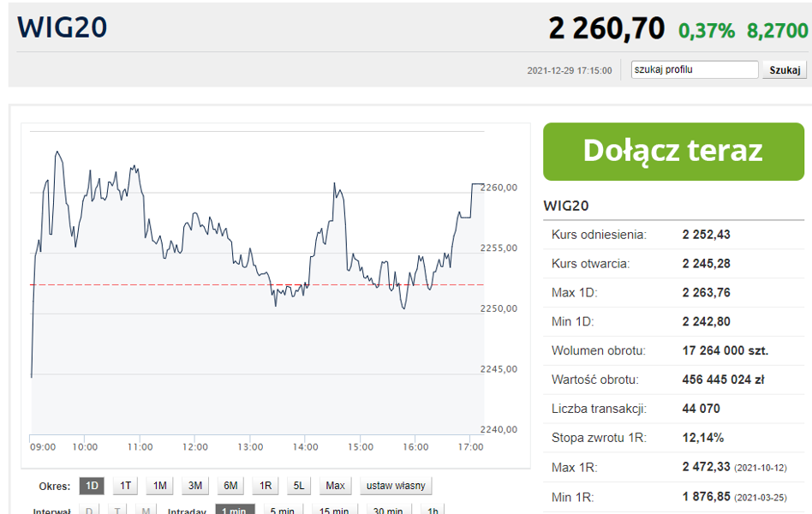Select the 1R period button
812x514 pixels.
(x=266, y=486)
